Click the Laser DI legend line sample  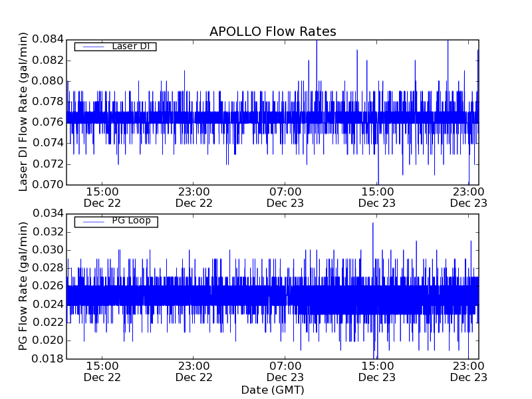click(92, 47)
